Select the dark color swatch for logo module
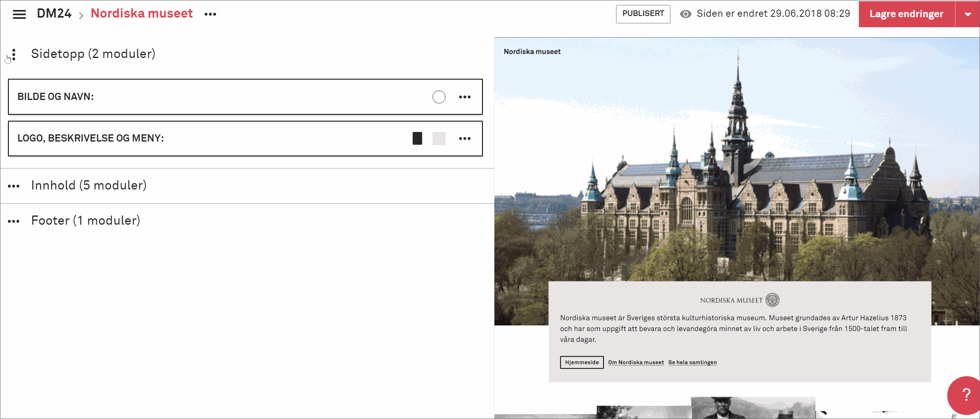The height and width of the screenshot is (419, 980). tap(417, 138)
